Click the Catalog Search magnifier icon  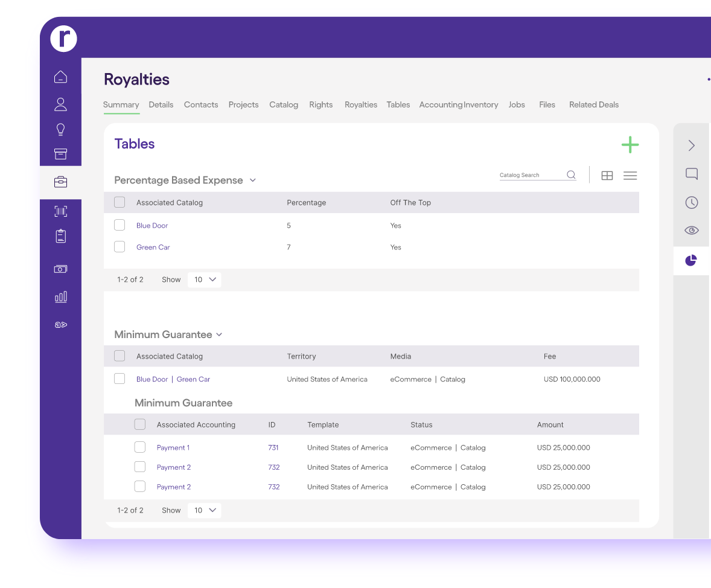click(571, 174)
